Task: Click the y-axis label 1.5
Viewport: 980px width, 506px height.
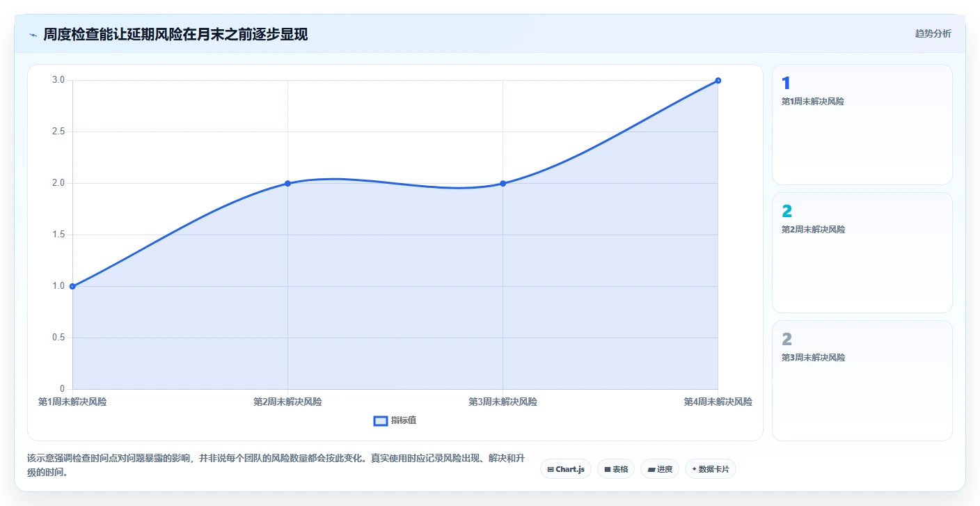Action: point(58,235)
